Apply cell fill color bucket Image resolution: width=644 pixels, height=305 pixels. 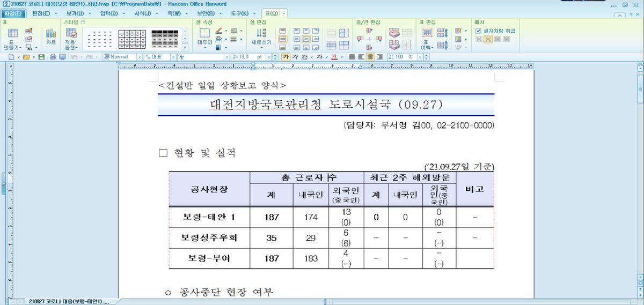pos(219,39)
